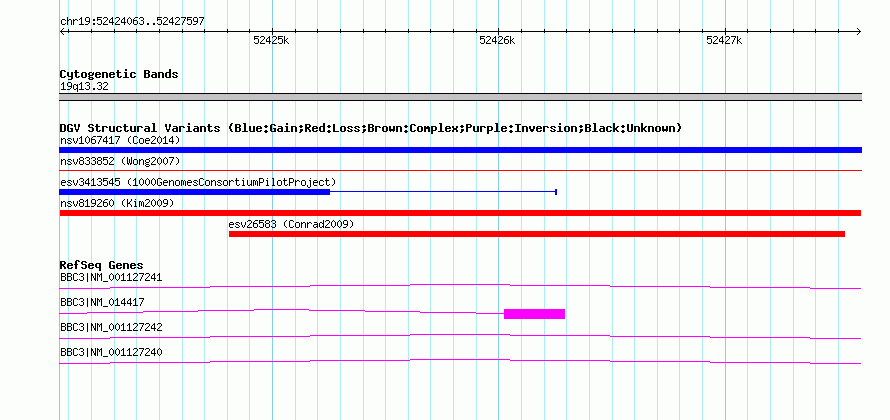Click the red nsv819260 loss bar
Image resolution: width=890 pixels, height=420 pixels.
coord(460,213)
